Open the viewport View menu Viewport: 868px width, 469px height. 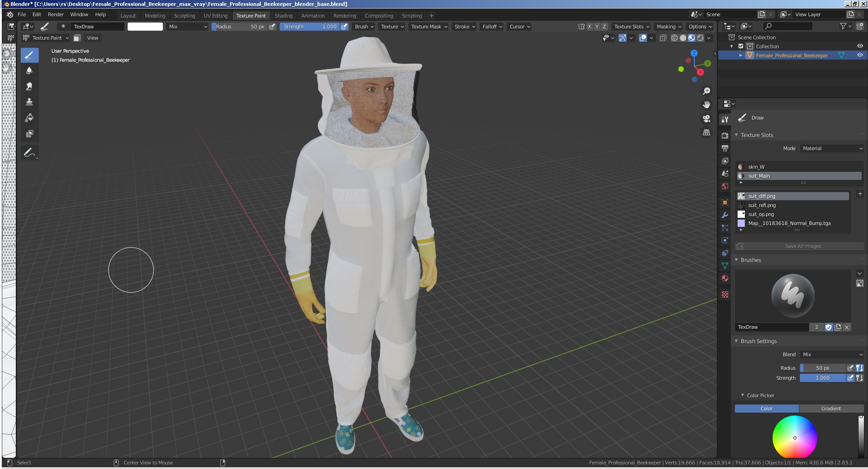(92, 38)
